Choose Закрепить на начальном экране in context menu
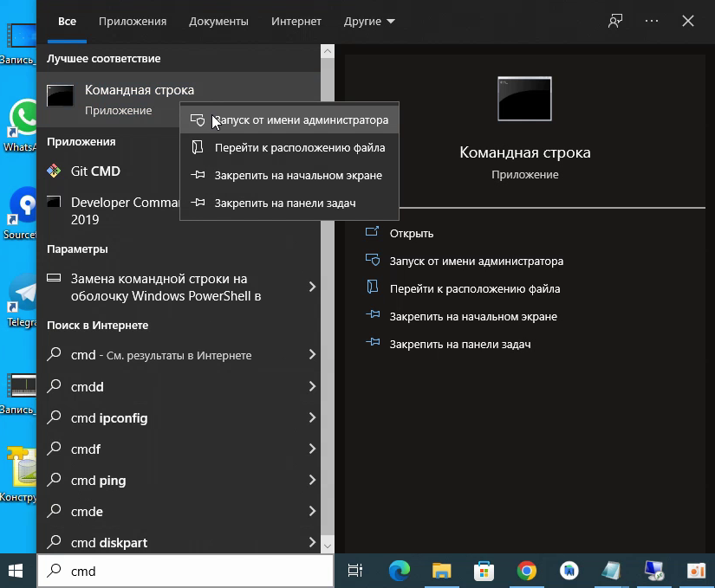The height and width of the screenshot is (588, 715). [x=289, y=176]
